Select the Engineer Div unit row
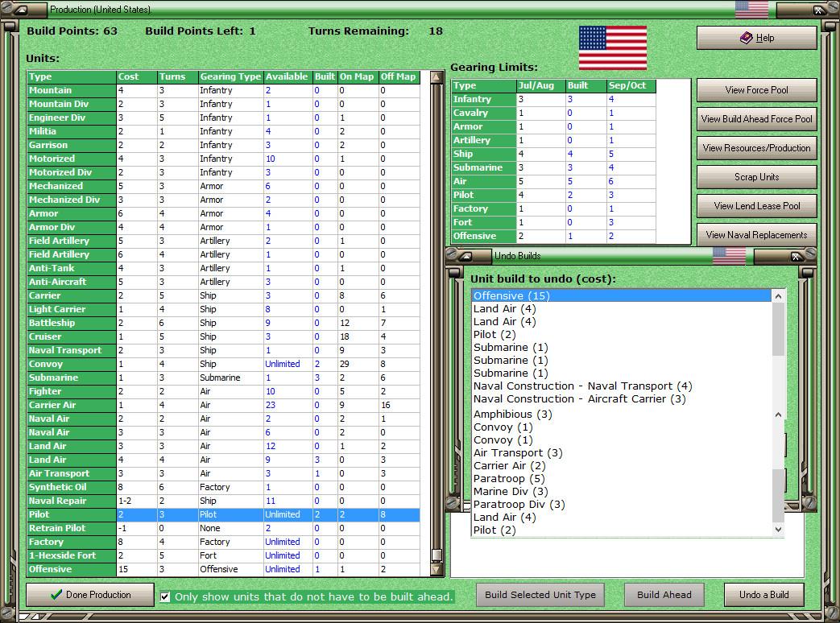This screenshot has height=623, width=840. point(223,118)
